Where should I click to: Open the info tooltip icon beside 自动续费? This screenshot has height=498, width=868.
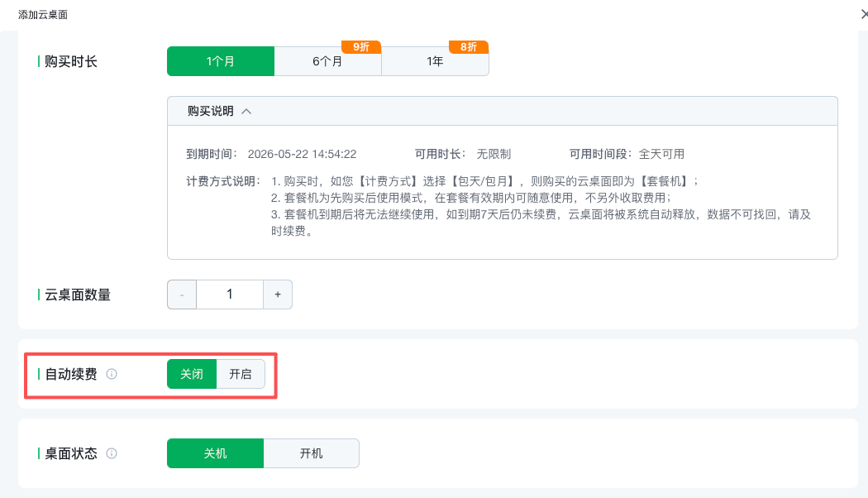coord(112,374)
